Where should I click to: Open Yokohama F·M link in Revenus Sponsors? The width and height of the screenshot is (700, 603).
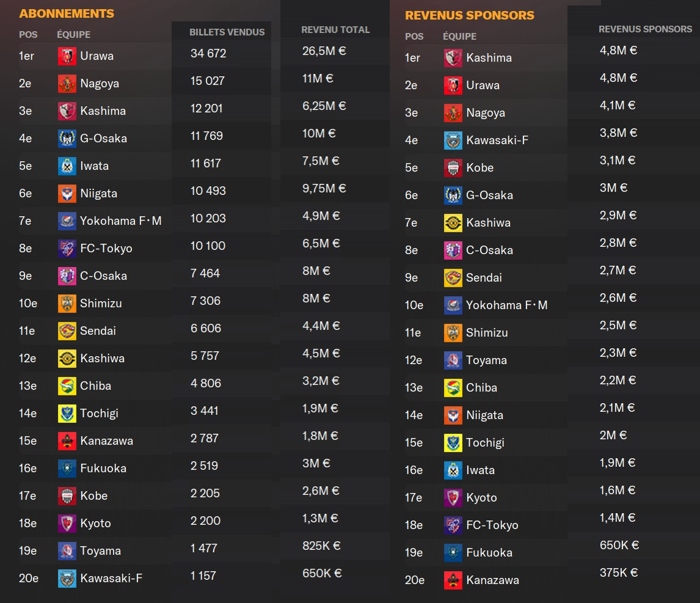coord(506,305)
